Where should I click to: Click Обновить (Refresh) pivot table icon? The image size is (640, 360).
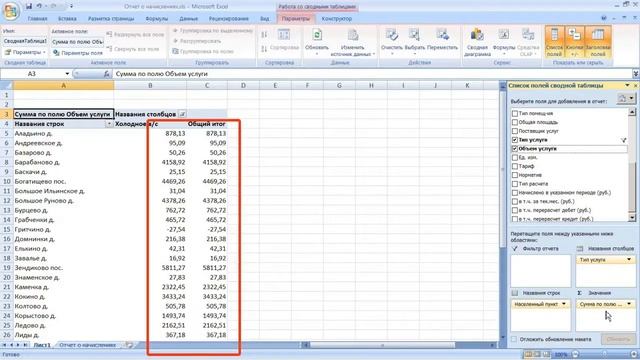[x=317, y=35]
